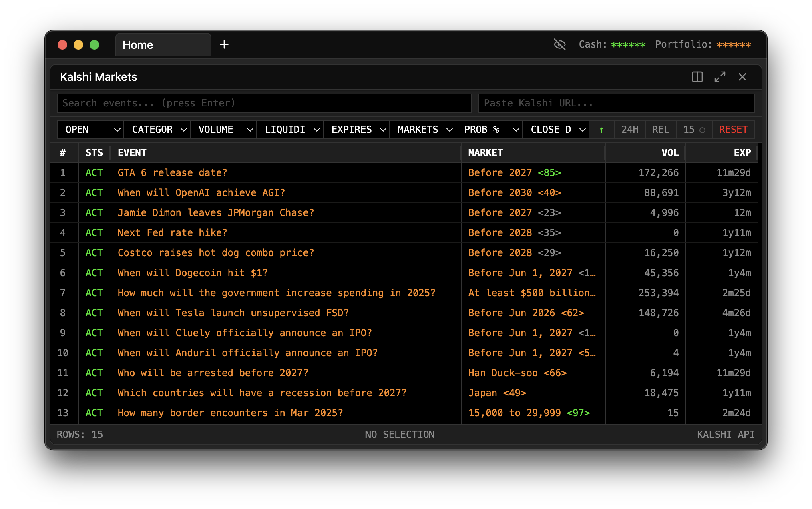Click the macOS green fullscreen button
The width and height of the screenshot is (812, 509).
[x=94, y=45]
